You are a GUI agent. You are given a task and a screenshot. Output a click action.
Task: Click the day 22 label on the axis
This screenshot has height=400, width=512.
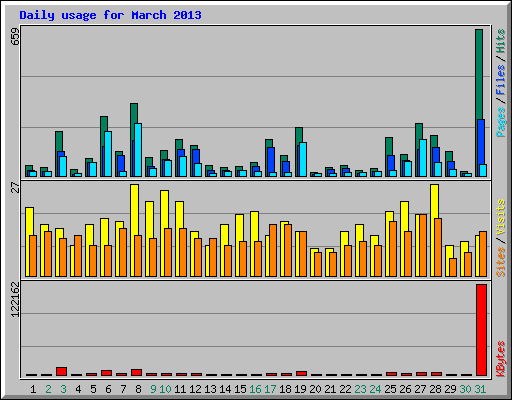(345, 389)
